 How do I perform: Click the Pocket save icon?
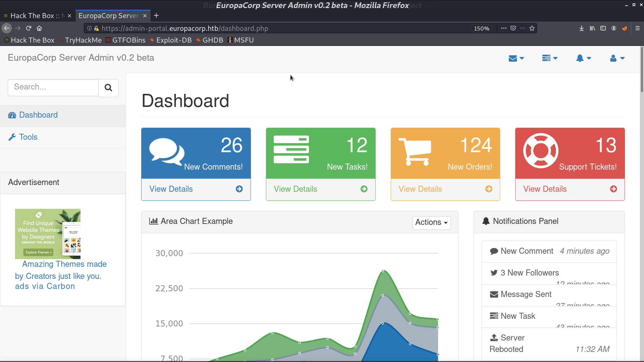[513, 28]
